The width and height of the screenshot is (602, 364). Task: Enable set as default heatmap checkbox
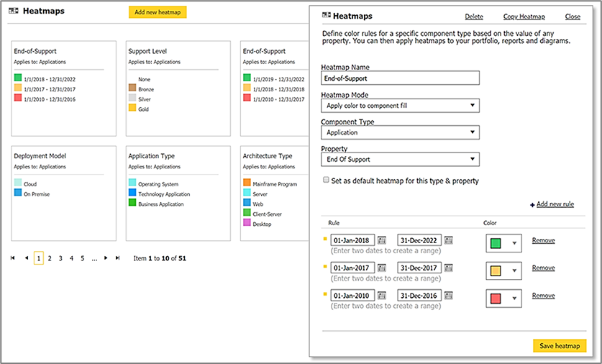pos(327,181)
